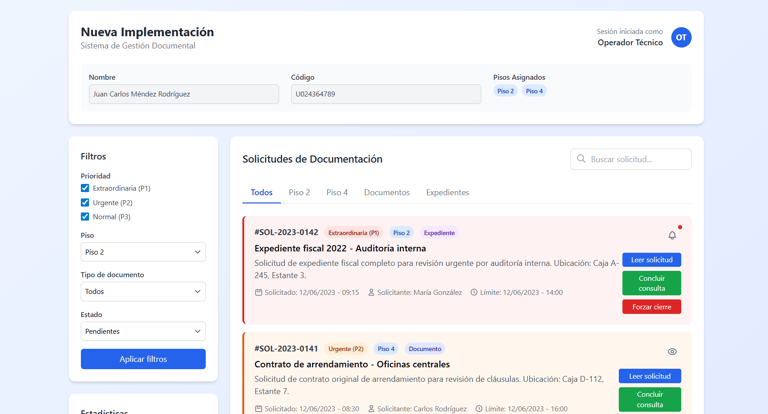Click Leer solicitud for Expediente fiscal 2022

click(x=651, y=260)
